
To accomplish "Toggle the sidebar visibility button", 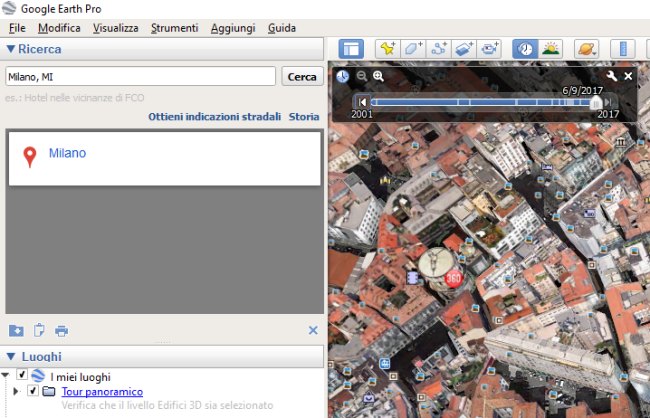I will (x=351, y=49).
